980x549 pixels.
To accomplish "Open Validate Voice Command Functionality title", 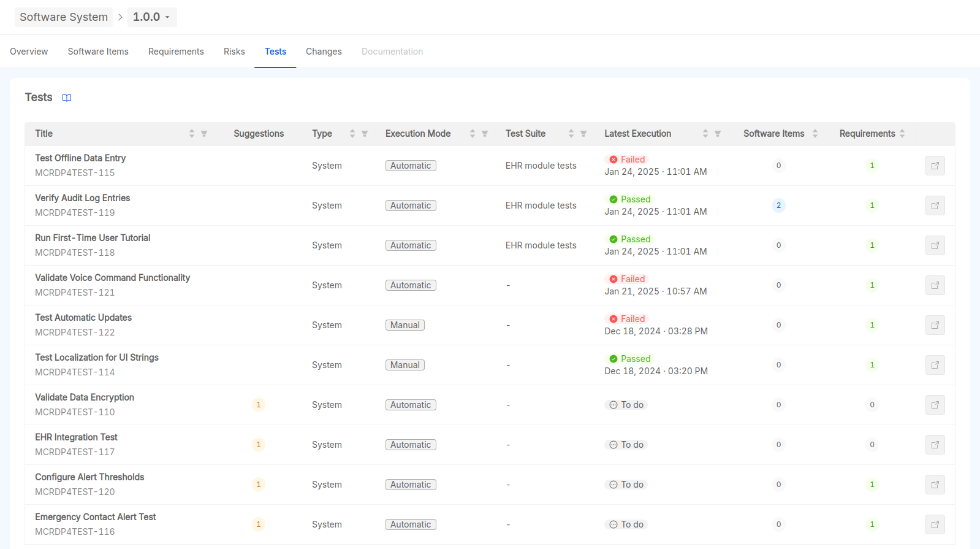I will coord(113,278).
